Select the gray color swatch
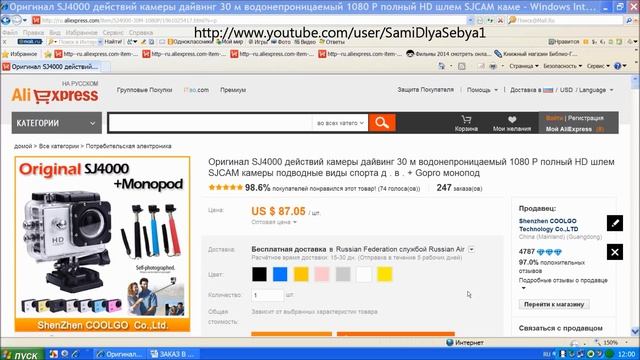 click(343, 274)
